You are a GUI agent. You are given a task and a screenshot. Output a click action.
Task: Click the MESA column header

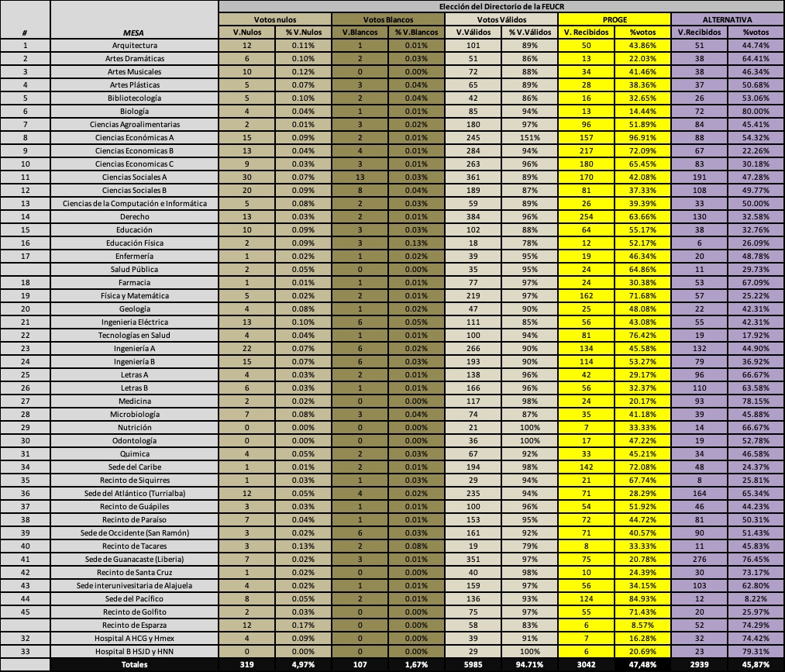134,33
